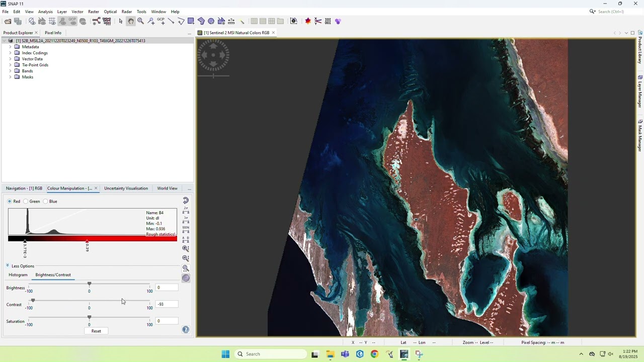Open the Graph Builder icon
Screen dimensions: 644x362
96,21
